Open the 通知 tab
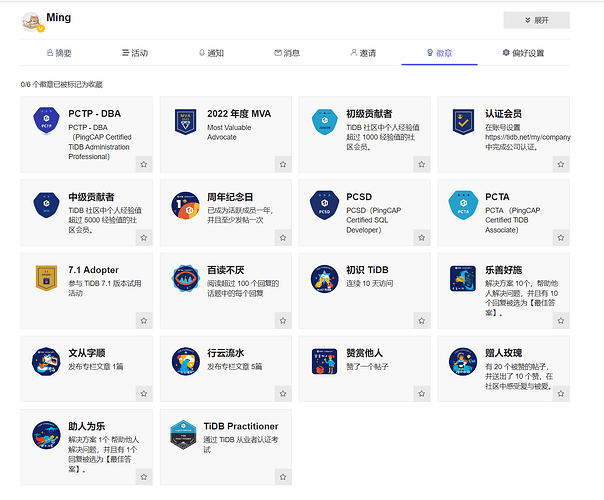The height and width of the screenshot is (500, 604). pyautogui.click(x=211, y=53)
